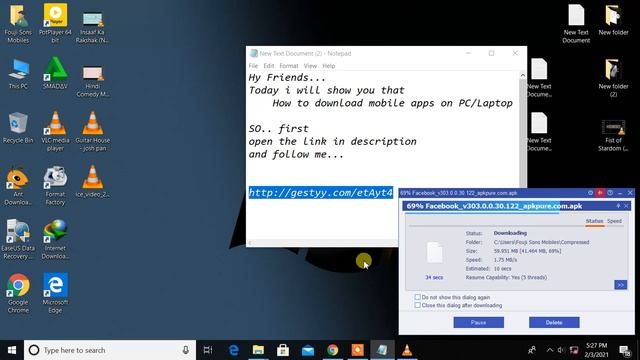Select the ice_video_2 desktop file
Image resolution: width=640 pixels, height=360 pixels.
click(x=93, y=182)
